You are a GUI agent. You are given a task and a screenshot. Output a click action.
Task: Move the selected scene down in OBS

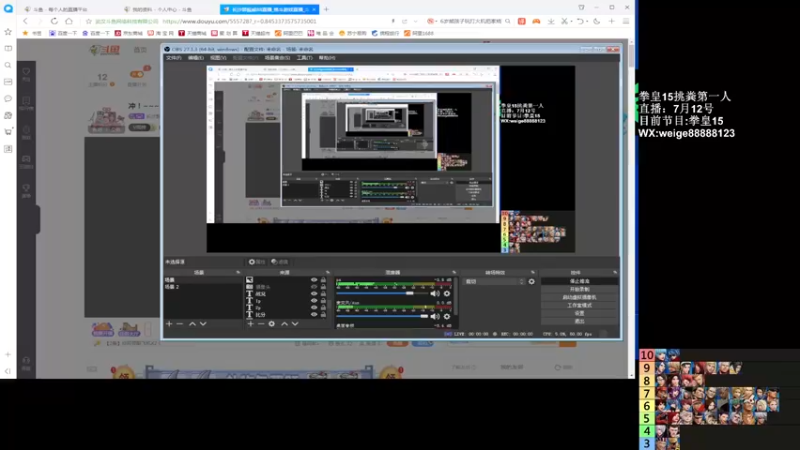203,324
